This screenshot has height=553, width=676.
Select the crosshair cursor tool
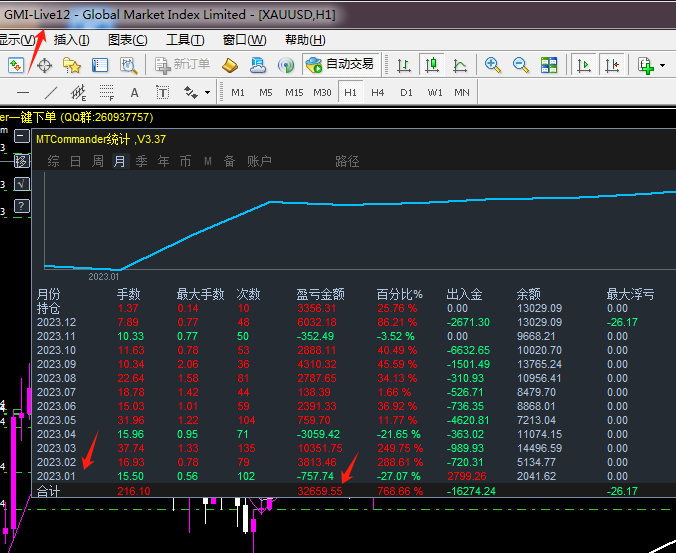click(x=44, y=65)
